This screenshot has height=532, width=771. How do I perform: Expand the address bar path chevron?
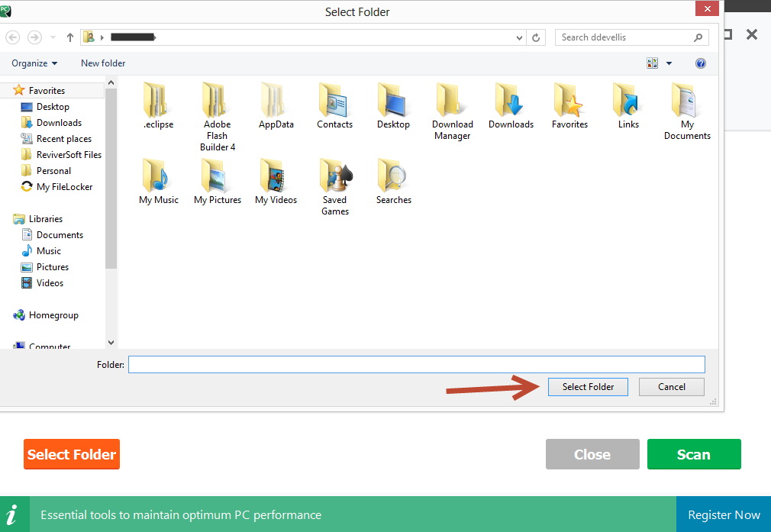102,37
